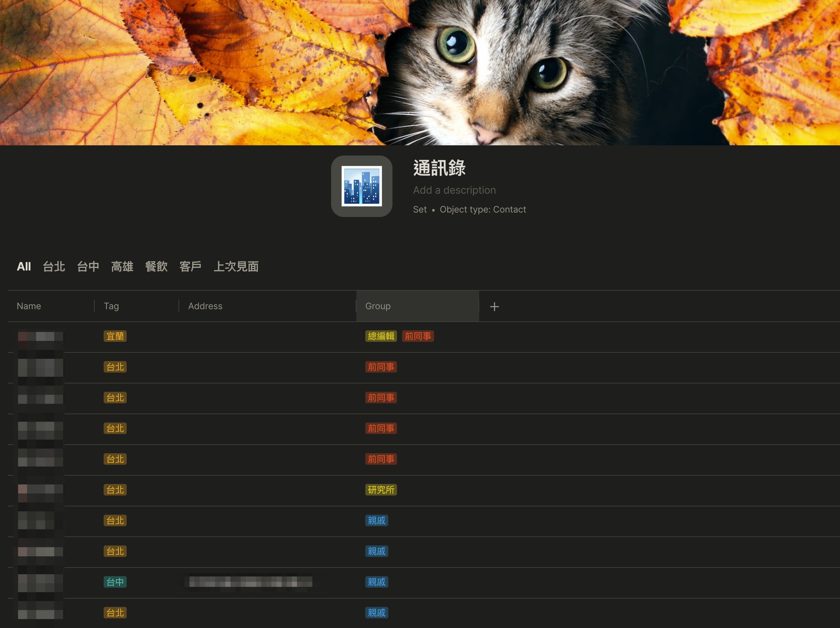Screen dimensions: 840x628
Task: Click Object type: Contact link
Action: click(x=483, y=209)
